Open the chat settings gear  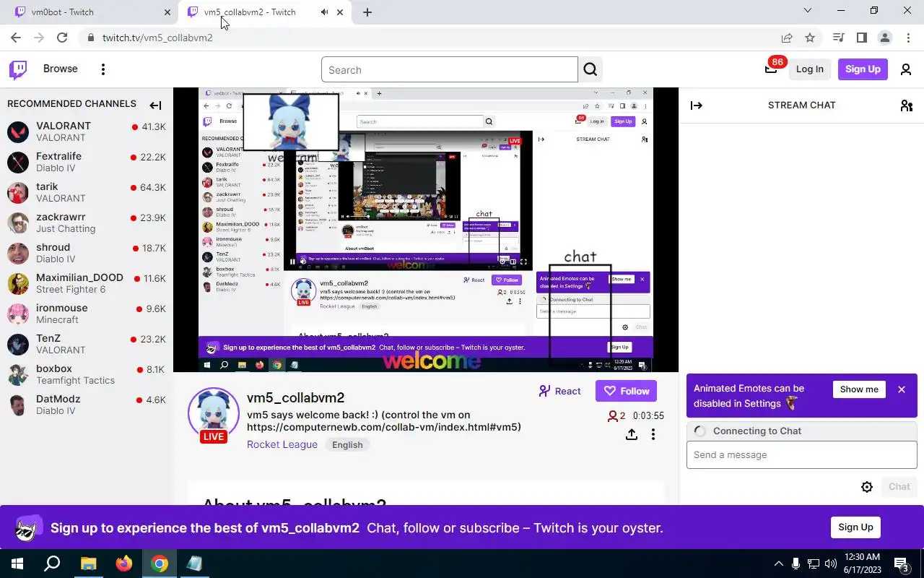tap(867, 487)
